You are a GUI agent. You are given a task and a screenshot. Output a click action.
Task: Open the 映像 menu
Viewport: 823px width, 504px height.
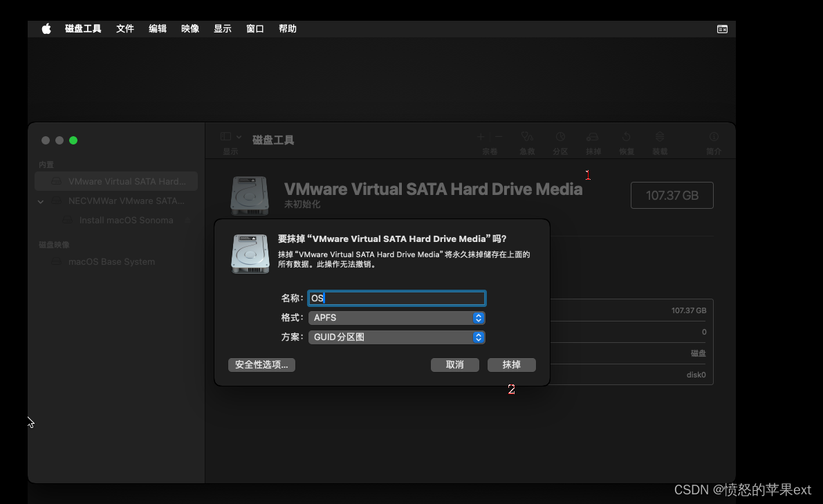[190, 29]
